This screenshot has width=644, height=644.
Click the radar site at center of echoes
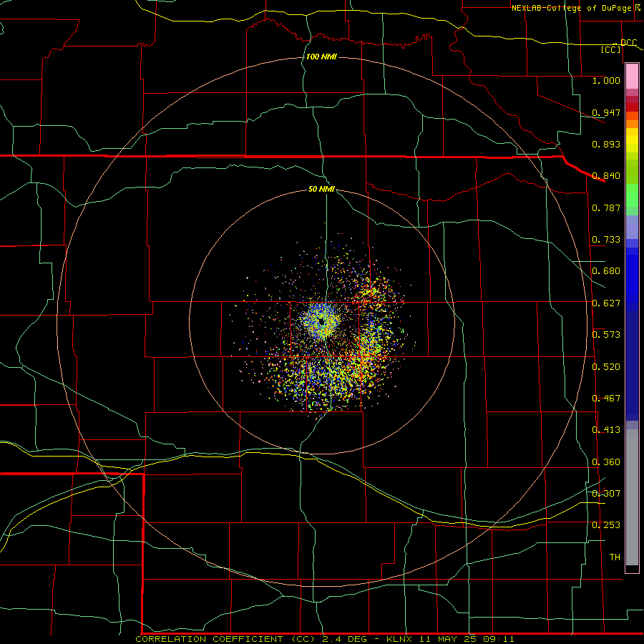[x=323, y=323]
